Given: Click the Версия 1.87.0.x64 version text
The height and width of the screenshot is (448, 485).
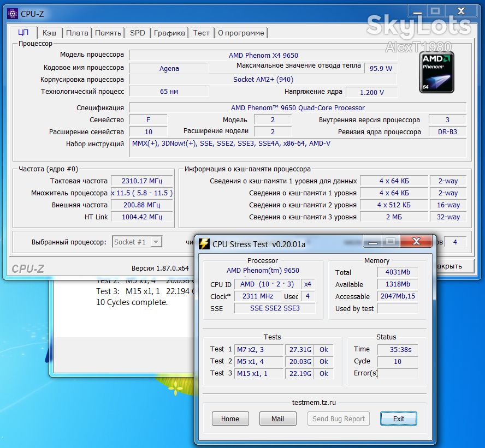Looking at the screenshot, I should coord(160,268).
